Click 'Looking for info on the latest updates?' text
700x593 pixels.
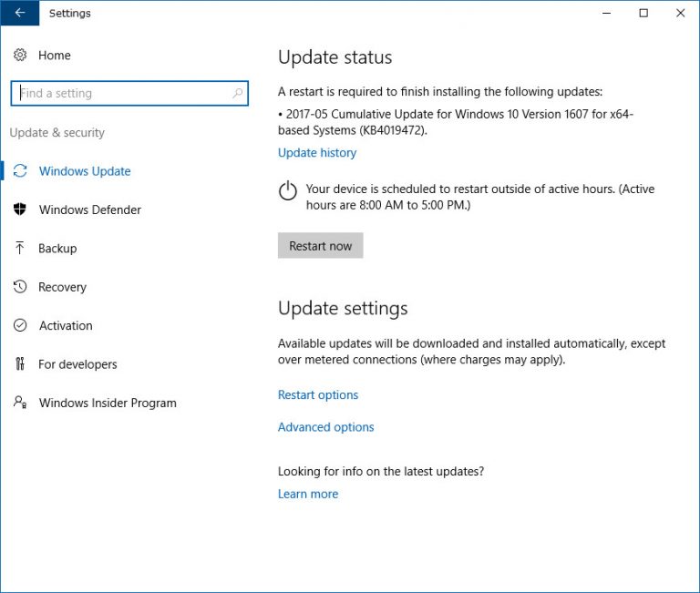[x=381, y=471]
